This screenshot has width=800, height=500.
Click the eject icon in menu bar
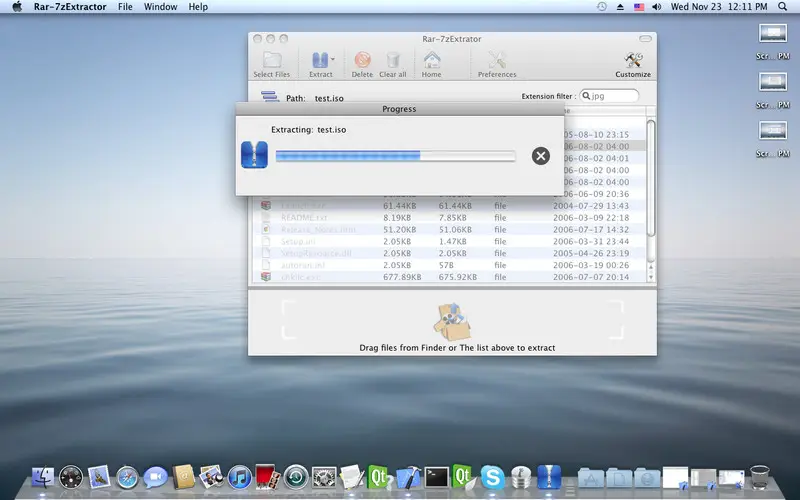coord(620,7)
